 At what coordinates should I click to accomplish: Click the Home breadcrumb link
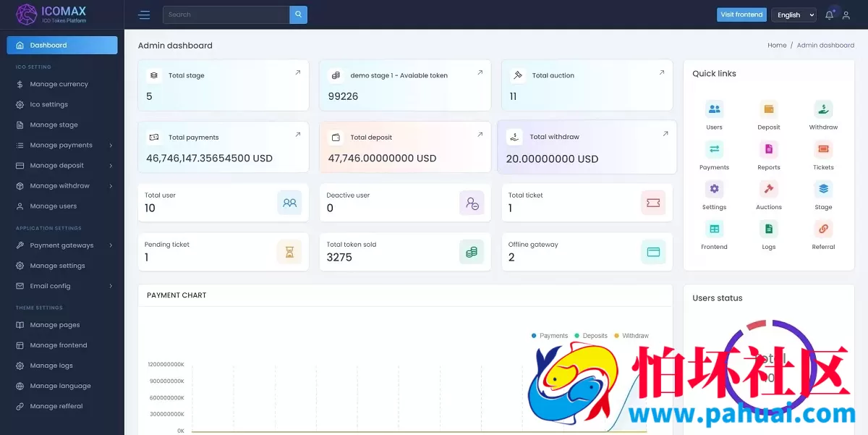(x=777, y=45)
